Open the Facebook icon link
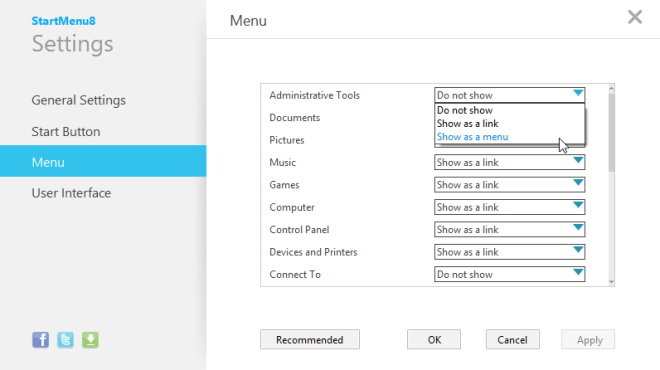The image size is (660, 370). (40, 340)
